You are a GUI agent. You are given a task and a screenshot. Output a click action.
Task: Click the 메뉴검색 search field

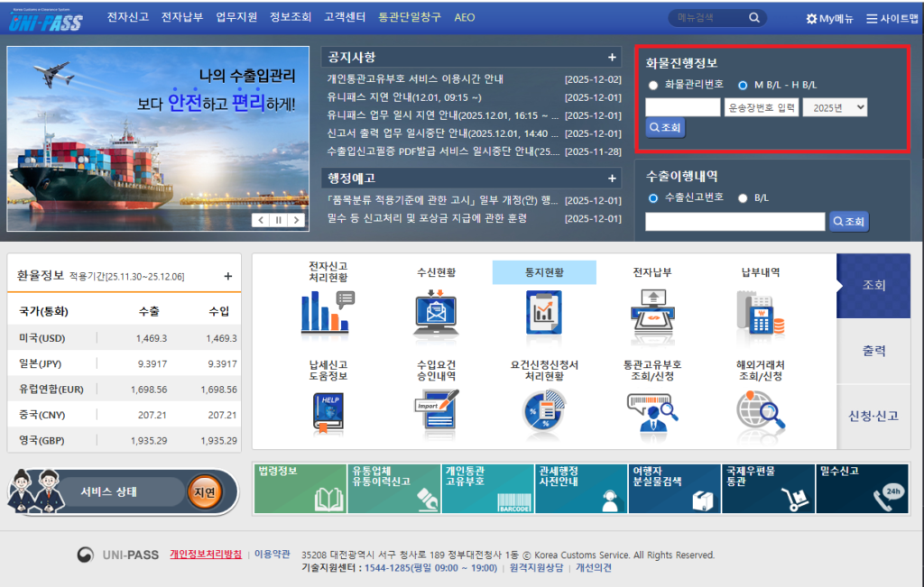point(708,17)
